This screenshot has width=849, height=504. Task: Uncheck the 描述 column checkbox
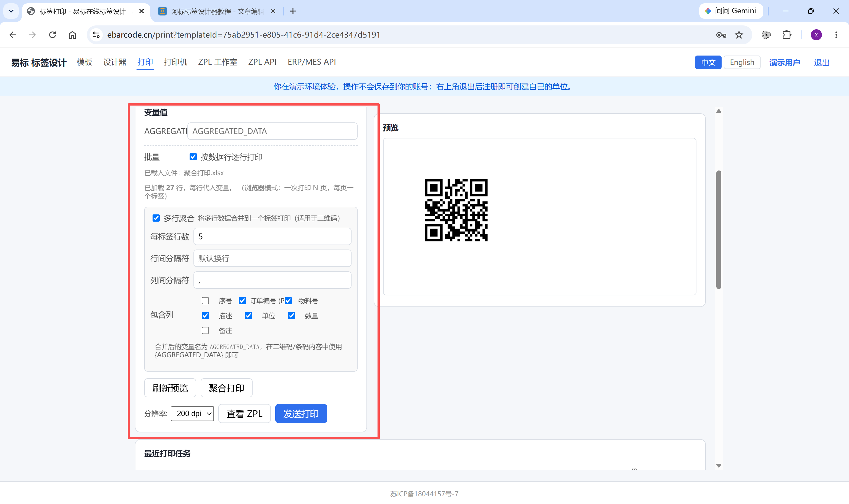click(205, 316)
